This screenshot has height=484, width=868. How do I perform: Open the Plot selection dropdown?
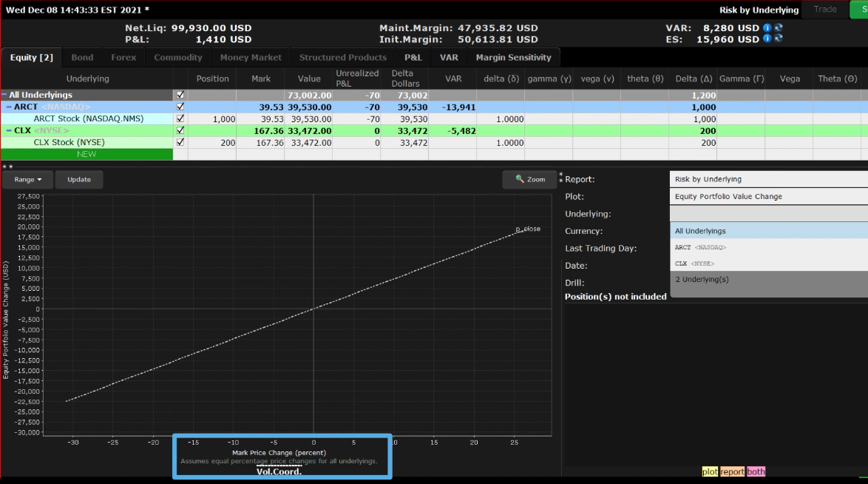(767, 197)
